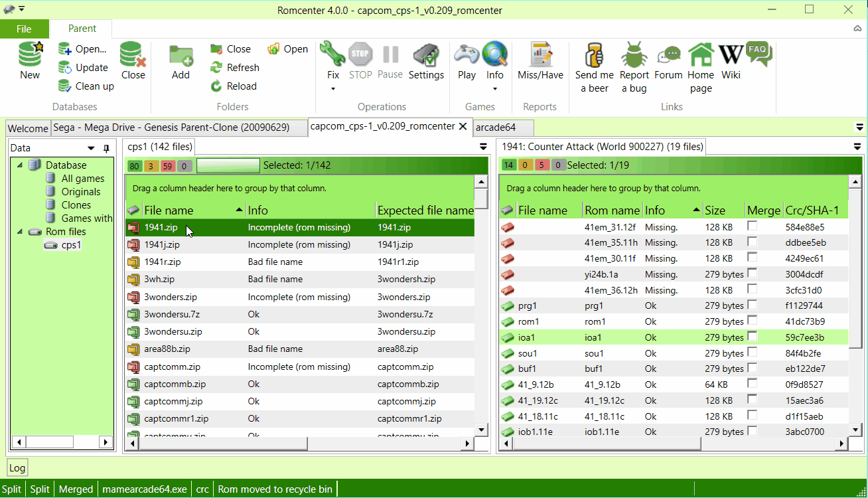This screenshot has height=498, width=868.
Task: Toggle Merge checkbox for rom1
Action: (752, 321)
